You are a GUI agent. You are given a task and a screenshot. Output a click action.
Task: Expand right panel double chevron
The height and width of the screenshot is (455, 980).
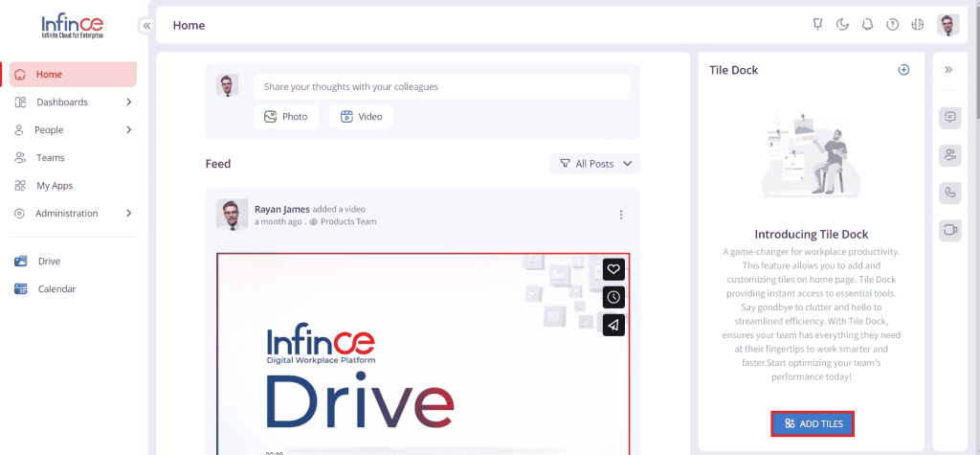[948, 70]
